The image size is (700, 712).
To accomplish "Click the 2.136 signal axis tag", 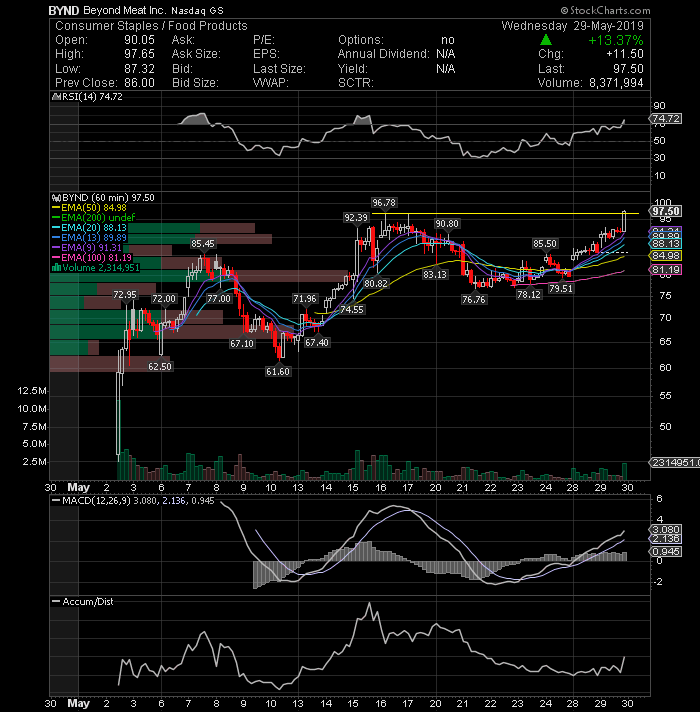I will click(665, 539).
